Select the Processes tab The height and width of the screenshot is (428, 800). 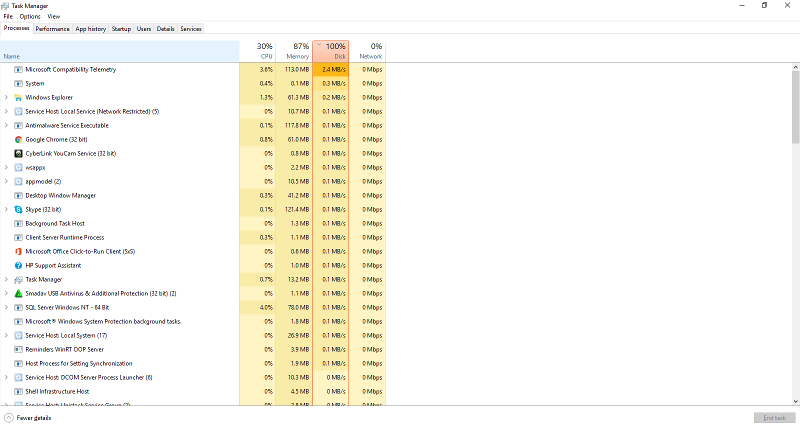click(x=16, y=29)
